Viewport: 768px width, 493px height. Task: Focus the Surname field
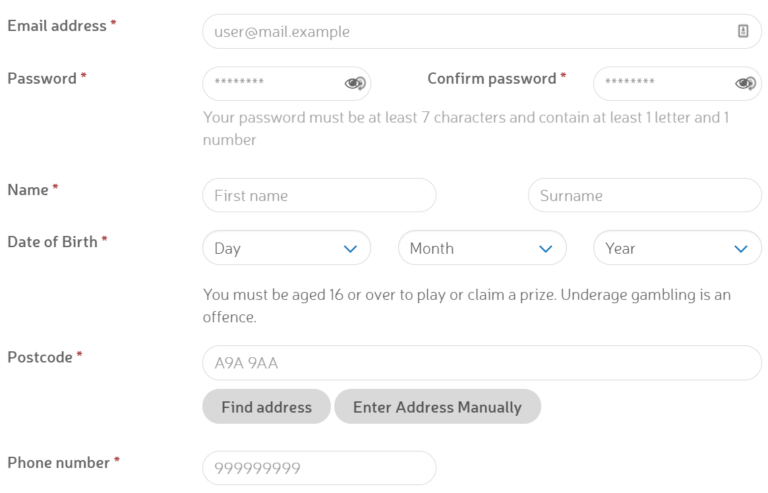(x=645, y=195)
